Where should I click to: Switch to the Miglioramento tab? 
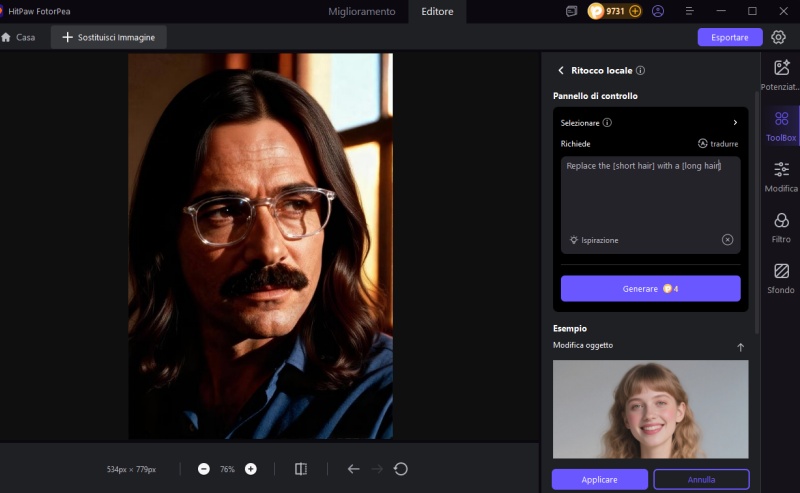[x=363, y=11]
